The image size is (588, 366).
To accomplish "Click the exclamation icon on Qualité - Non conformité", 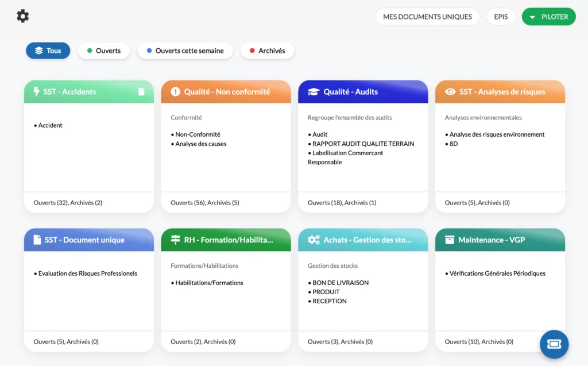I will (175, 92).
